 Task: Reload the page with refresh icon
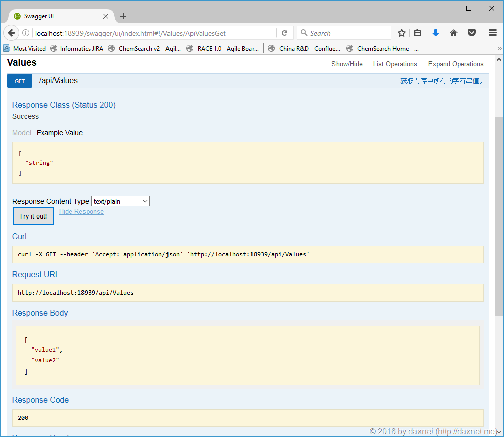tap(284, 33)
